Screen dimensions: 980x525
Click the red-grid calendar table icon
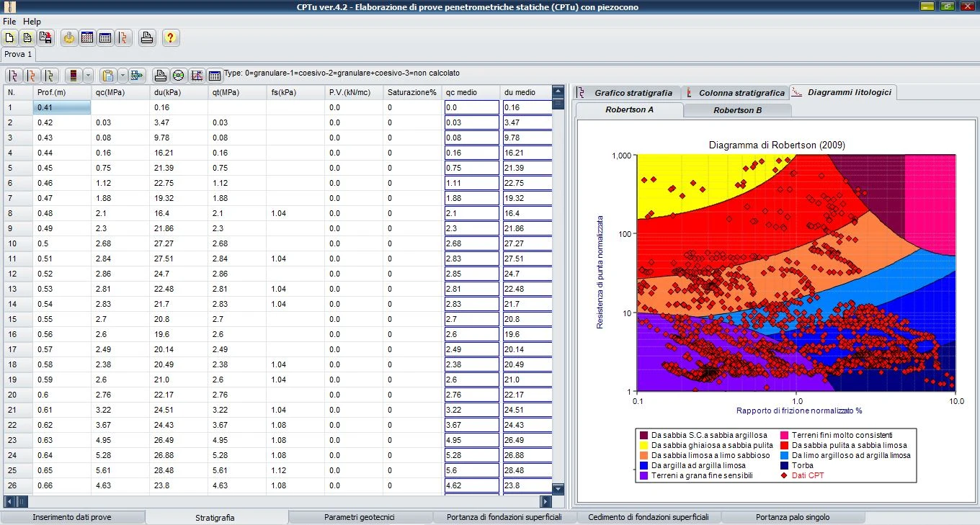[87, 38]
